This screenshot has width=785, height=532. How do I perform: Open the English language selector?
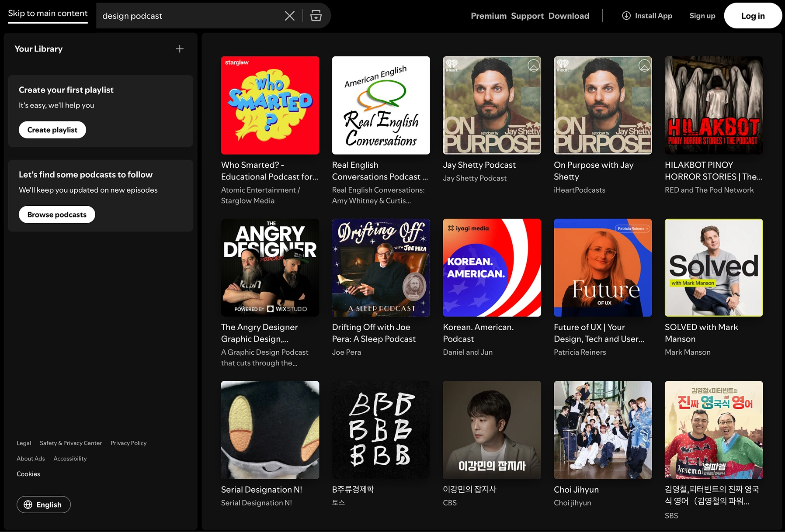(x=44, y=504)
